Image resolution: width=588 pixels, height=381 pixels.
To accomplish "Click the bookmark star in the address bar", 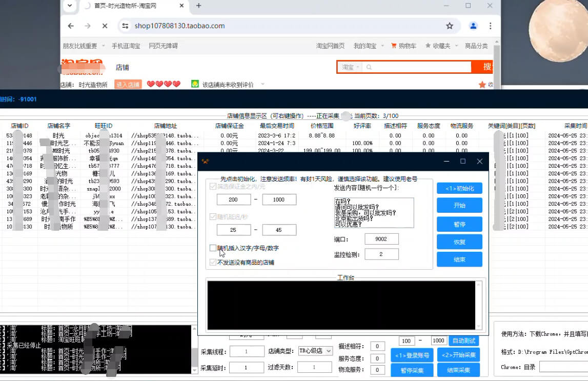I will (450, 25).
